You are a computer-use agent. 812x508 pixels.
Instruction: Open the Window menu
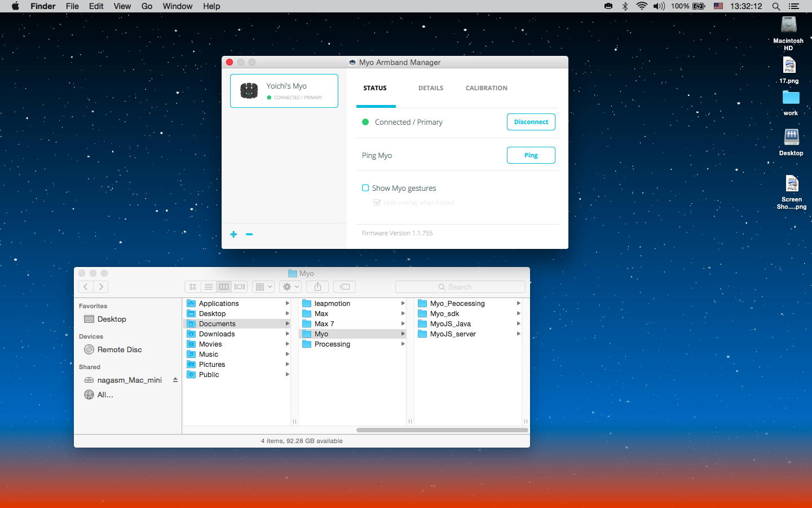coord(178,6)
